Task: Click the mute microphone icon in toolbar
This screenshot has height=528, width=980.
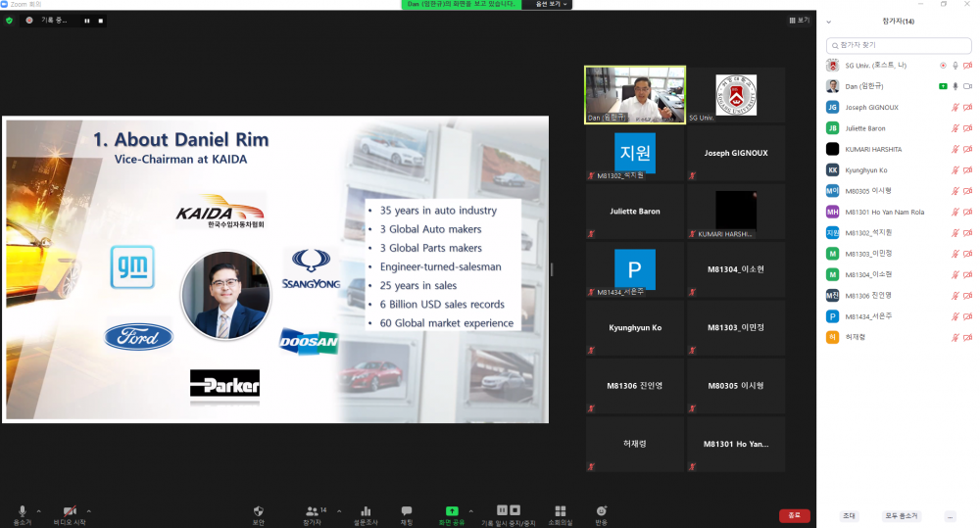Action: tap(23, 511)
